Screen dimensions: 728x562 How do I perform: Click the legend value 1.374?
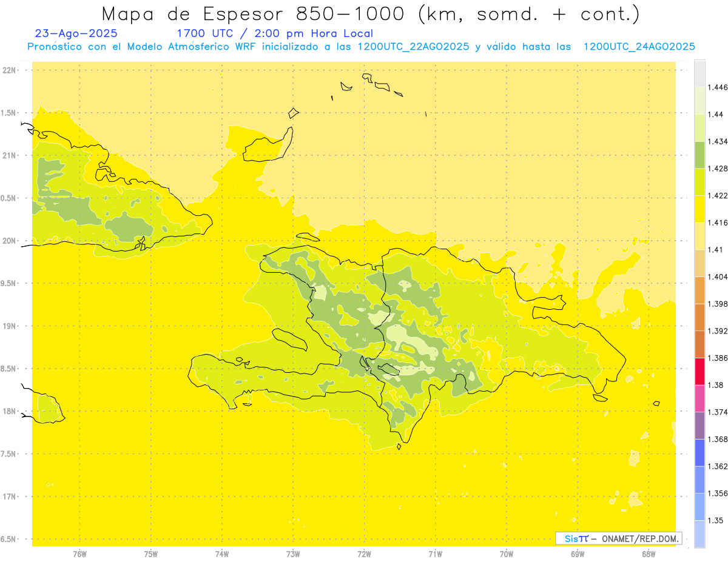pyautogui.click(x=718, y=412)
